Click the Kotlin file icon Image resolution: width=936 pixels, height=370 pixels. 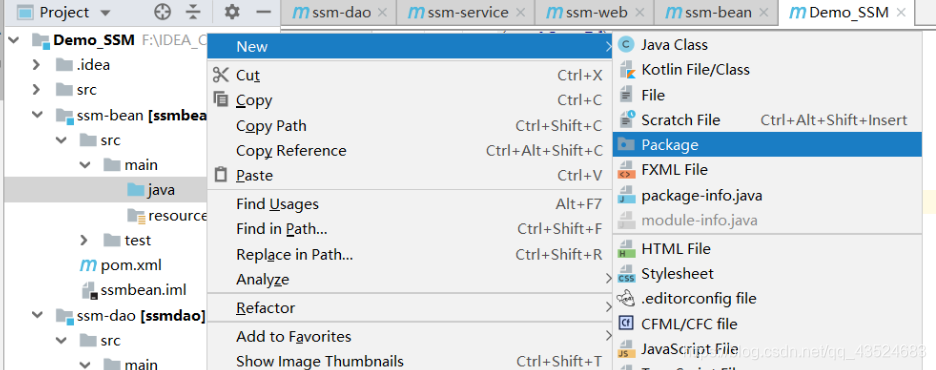[626, 70]
